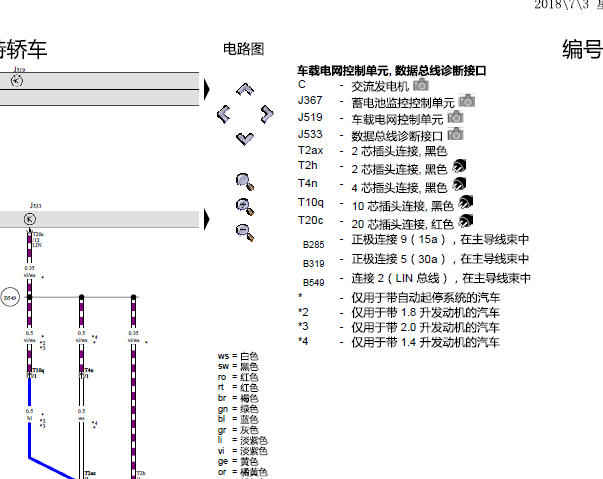Click the J519 label above the upper bar

(19, 70)
